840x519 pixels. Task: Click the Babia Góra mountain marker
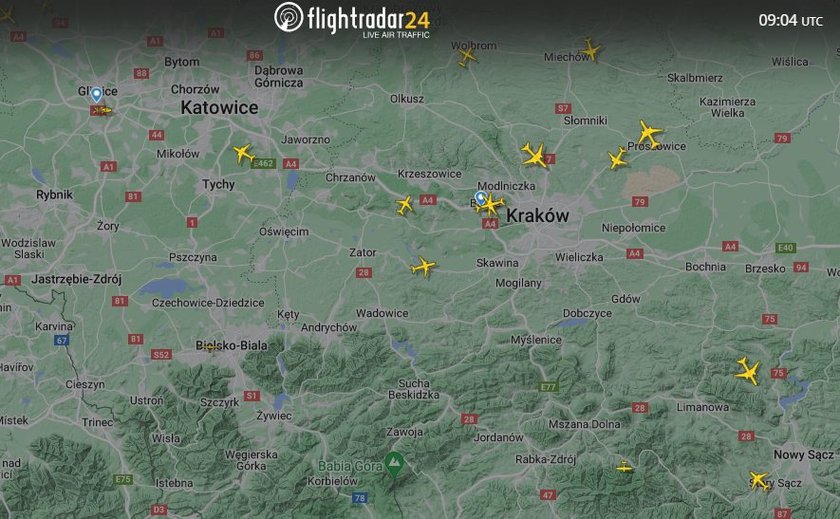(394, 464)
